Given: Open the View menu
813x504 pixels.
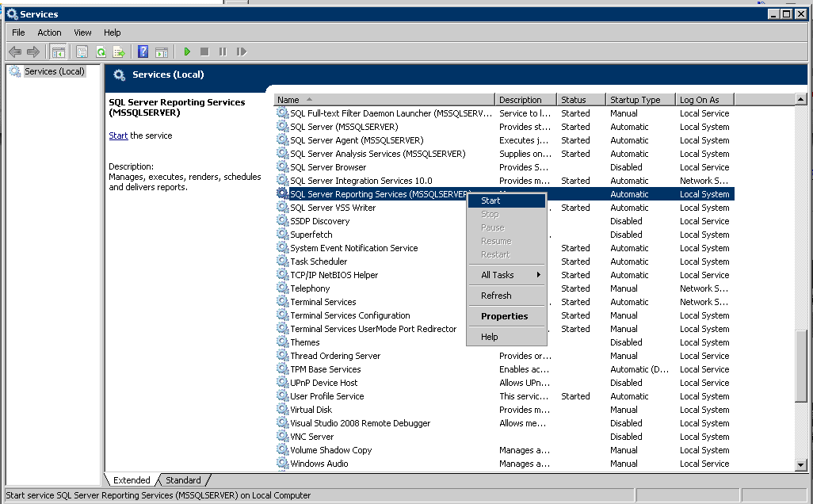Looking at the screenshot, I should [x=82, y=32].
